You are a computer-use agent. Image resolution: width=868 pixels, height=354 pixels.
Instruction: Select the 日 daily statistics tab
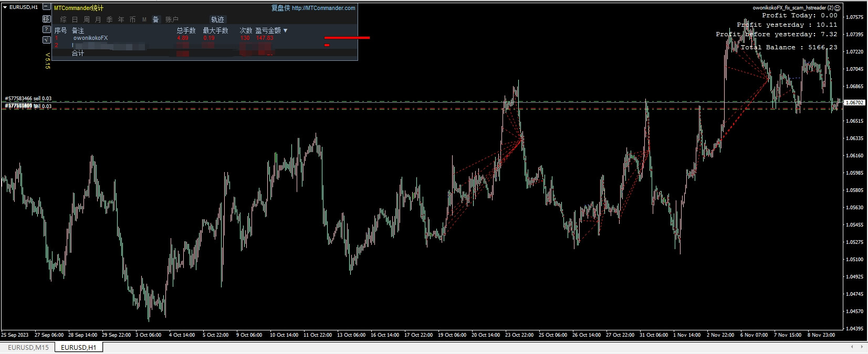(x=75, y=19)
